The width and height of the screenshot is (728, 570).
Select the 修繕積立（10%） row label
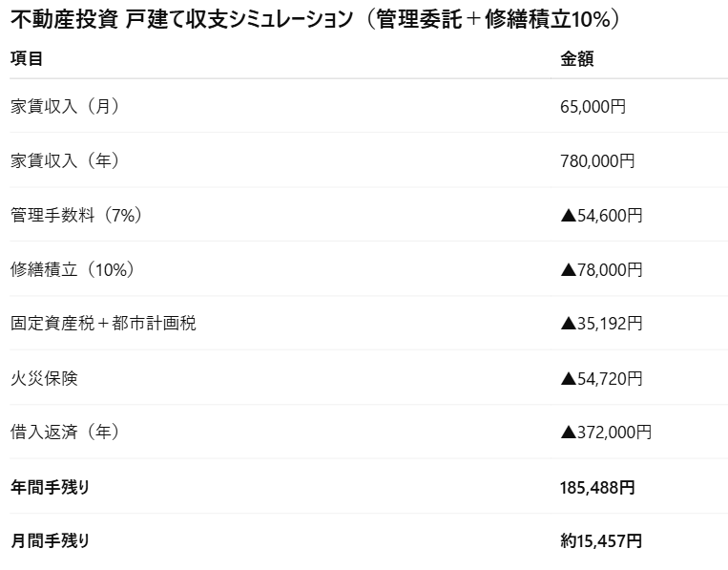(x=73, y=269)
